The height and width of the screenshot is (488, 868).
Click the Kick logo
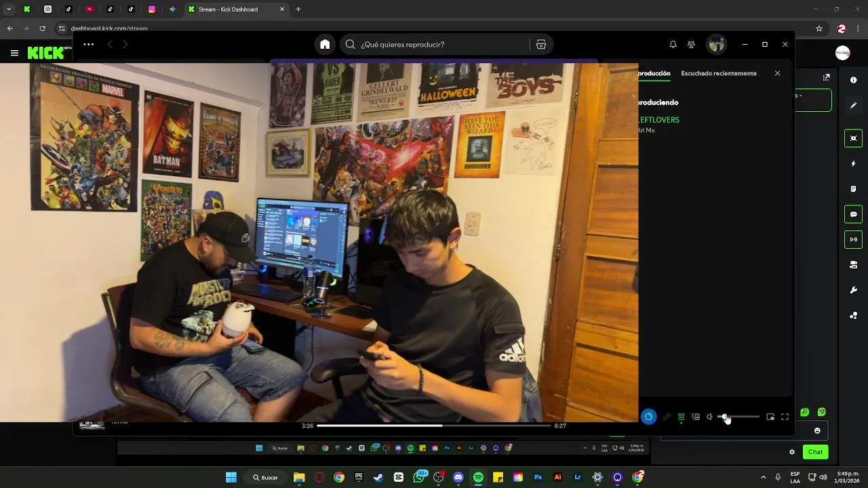click(45, 53)
